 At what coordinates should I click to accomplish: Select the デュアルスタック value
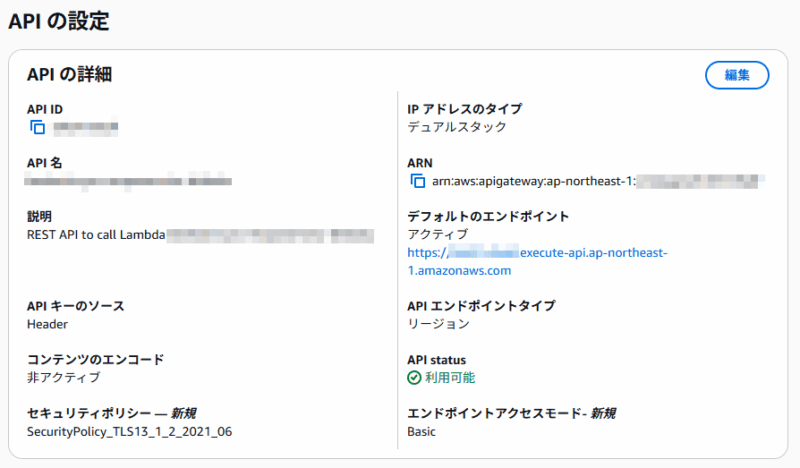point(457,127)
